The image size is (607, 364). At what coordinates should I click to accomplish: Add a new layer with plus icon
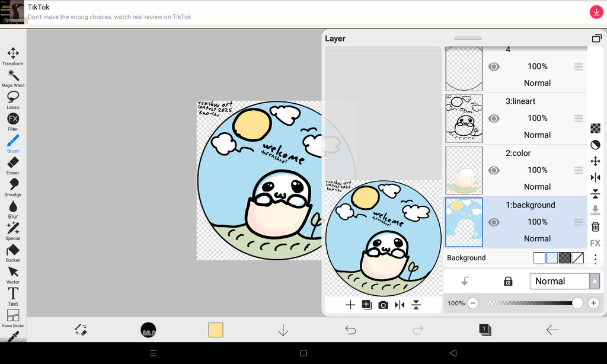(350, 305)
